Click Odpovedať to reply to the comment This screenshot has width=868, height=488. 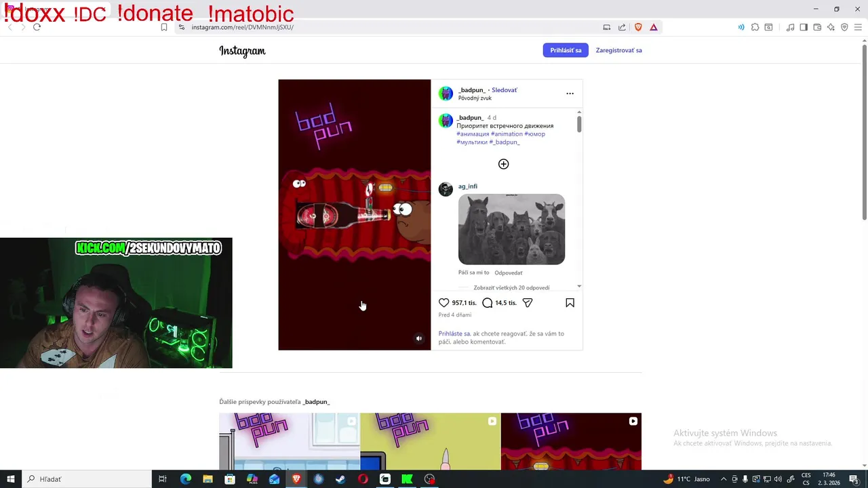[x=509, y=272]
